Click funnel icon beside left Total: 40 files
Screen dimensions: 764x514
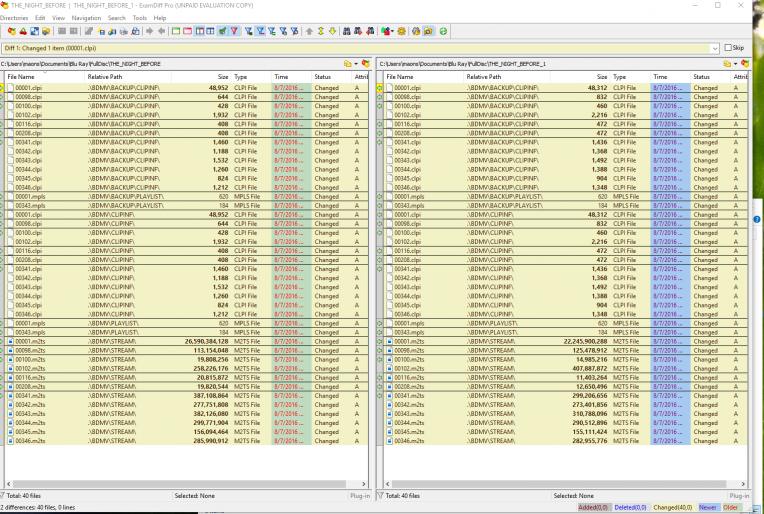pos(2,495)
